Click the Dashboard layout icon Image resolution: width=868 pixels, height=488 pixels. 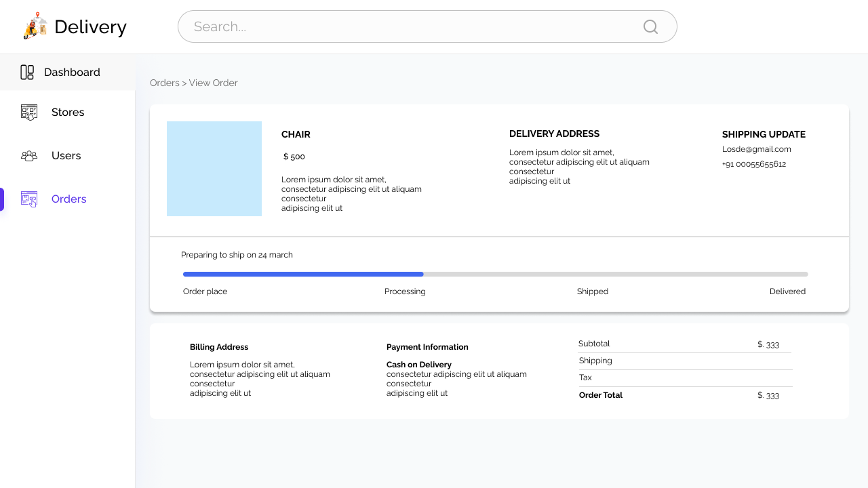pos(27,73)
